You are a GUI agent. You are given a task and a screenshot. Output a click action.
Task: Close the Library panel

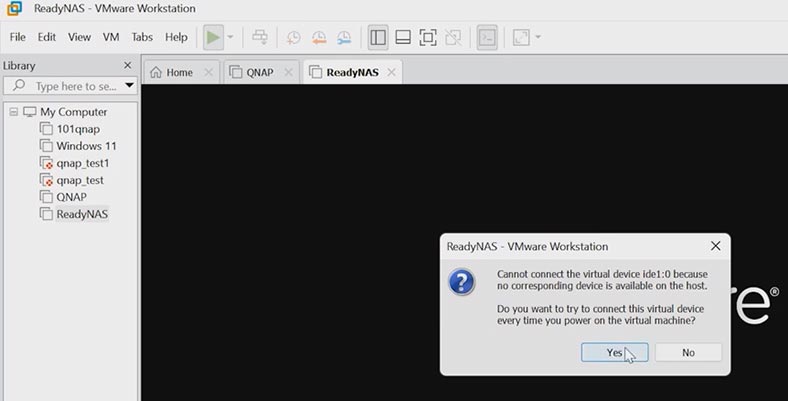coord(128,65)
